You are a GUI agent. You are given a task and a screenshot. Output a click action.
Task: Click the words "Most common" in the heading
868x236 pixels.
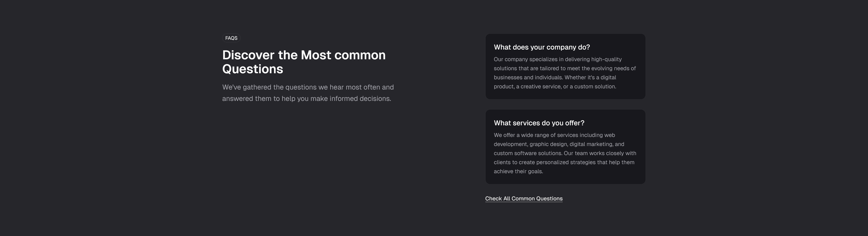343,55
